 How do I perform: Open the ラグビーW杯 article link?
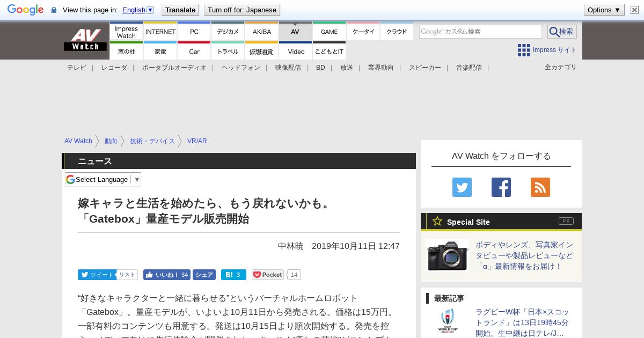pyautogui.click(x=522, y=322)
